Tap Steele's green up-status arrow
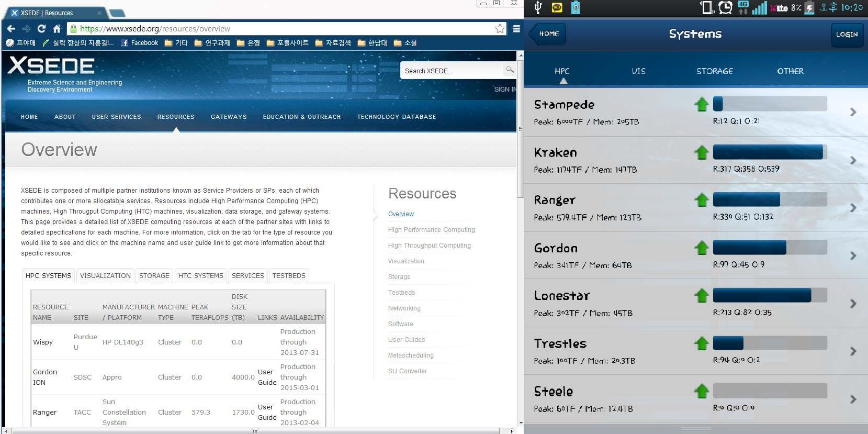The height and width of the screenshot is (434, 868). pos(702,391)
